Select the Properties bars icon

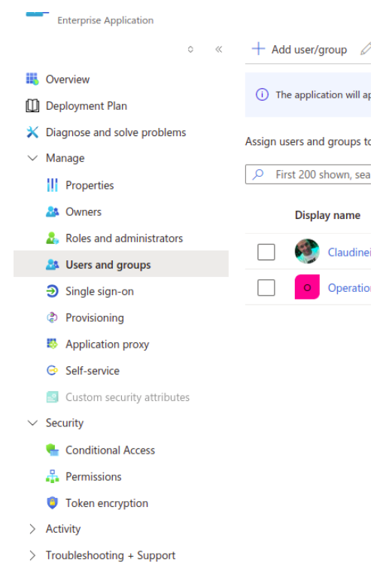53,185
